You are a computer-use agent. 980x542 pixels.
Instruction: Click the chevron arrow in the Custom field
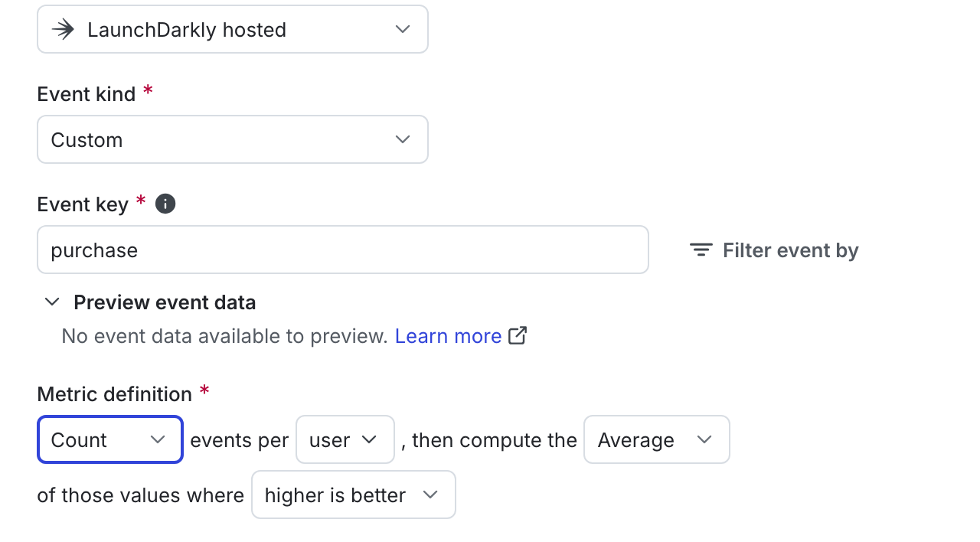pyautogui.click(x=402, y=139)
